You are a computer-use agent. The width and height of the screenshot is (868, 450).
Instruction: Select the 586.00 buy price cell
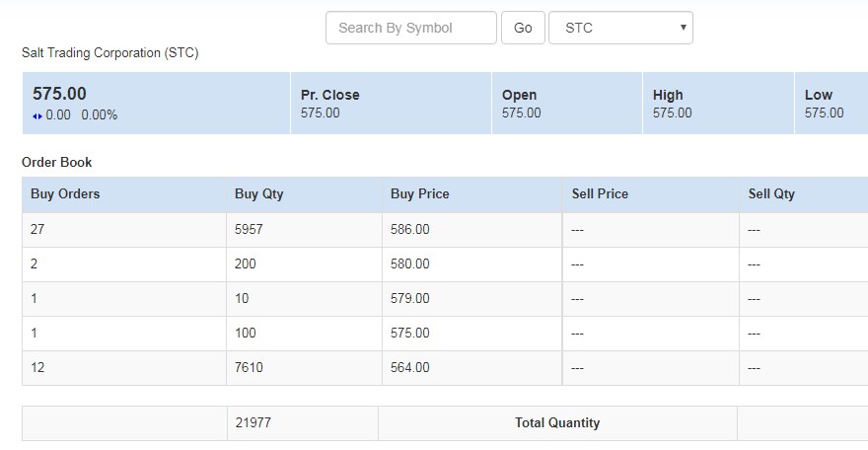[410, 230]
